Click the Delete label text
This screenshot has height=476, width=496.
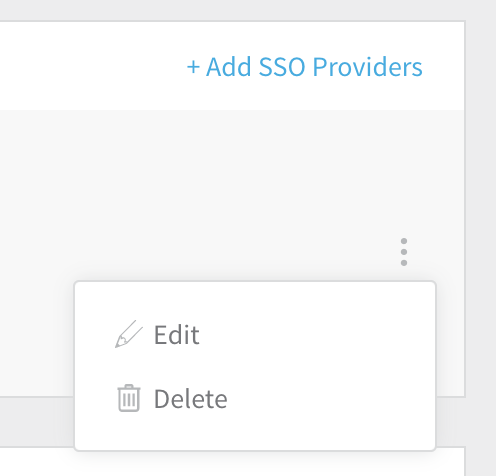[x=190, y=399]
